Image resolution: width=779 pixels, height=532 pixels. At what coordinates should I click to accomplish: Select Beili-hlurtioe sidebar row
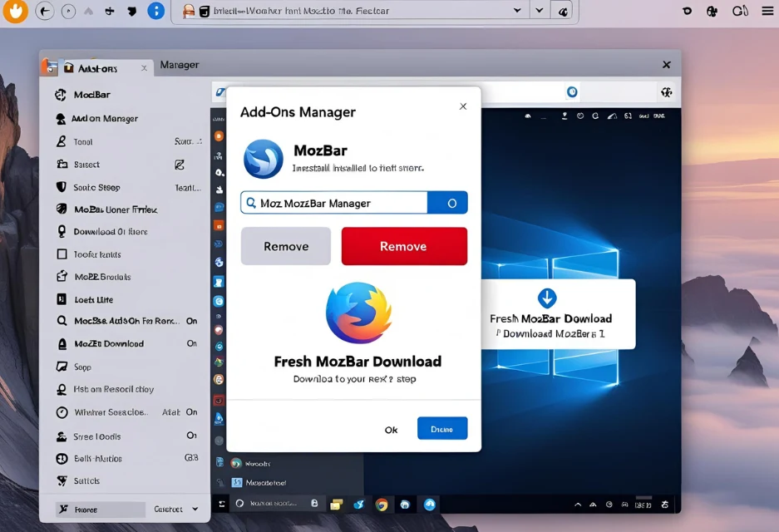click(x=97, y=459)
